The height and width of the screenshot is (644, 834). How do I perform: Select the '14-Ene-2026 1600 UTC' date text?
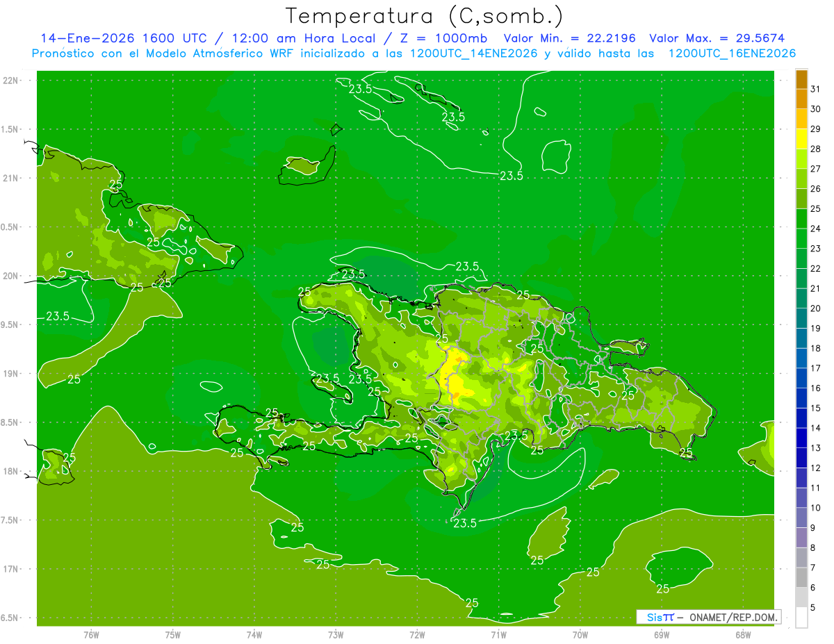coord(123,38)
